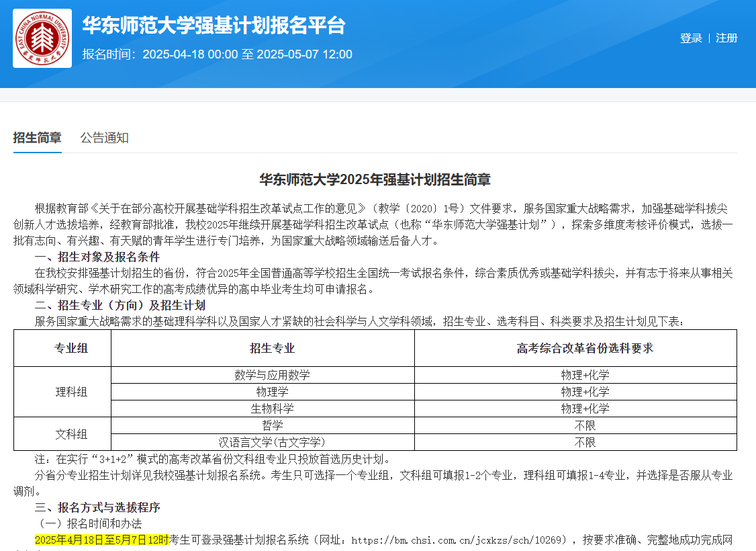
Task: Click 物理+化学 in the 数学与应用数学 row
Action: tap(575, 375)
